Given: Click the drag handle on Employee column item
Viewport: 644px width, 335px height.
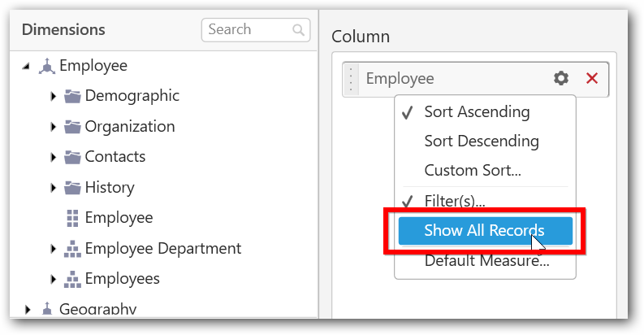Looking at the screenshot, I should (352, 79).
